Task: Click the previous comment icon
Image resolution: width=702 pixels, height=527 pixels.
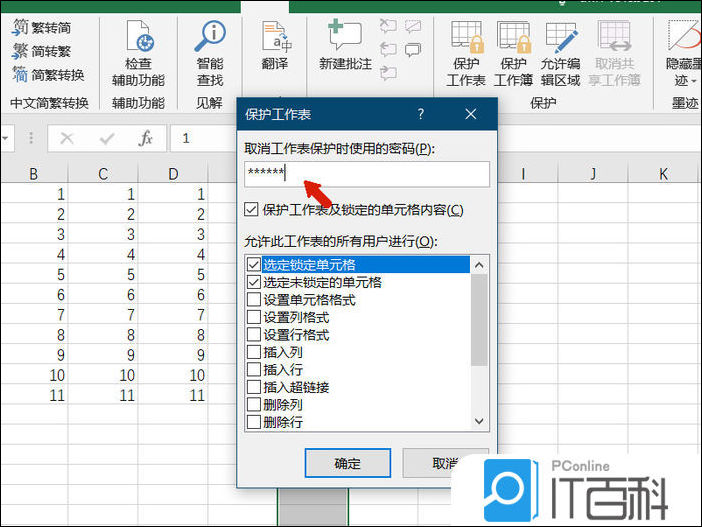Action: coord(388,49)
